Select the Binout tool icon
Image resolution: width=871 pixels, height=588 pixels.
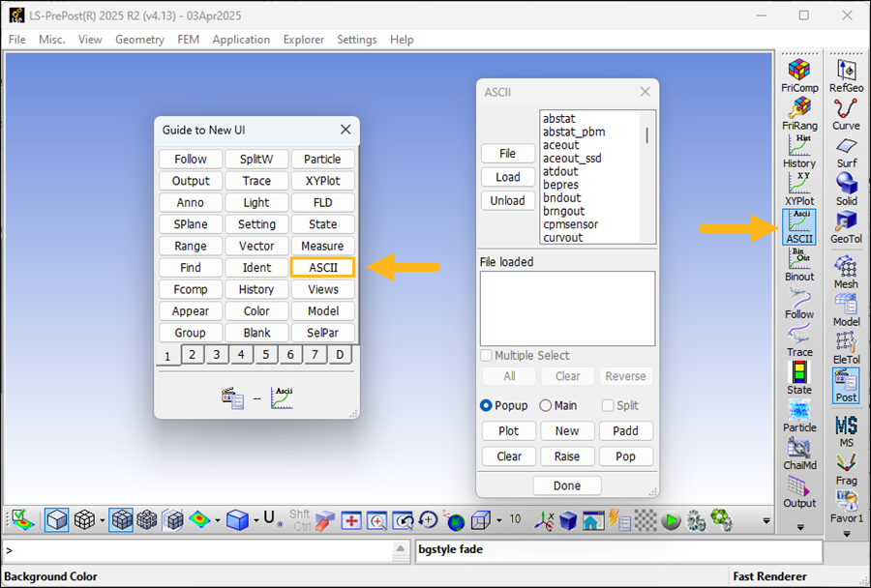pyautogui.click(x=799, y=264)
